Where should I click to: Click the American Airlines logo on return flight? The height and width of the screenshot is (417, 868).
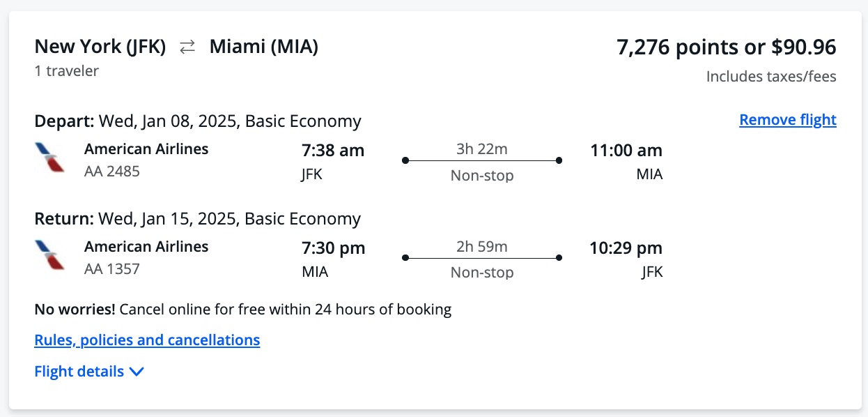click(48, 256)
